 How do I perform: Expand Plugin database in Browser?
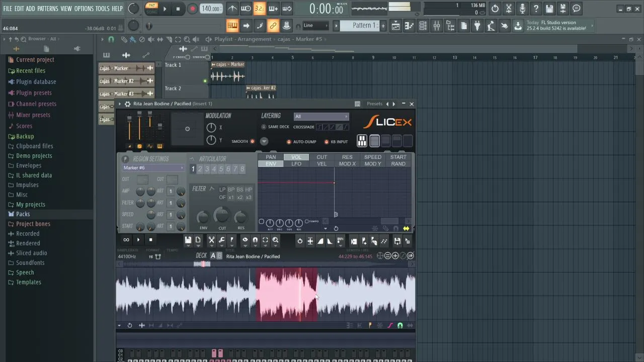[36, 81]
